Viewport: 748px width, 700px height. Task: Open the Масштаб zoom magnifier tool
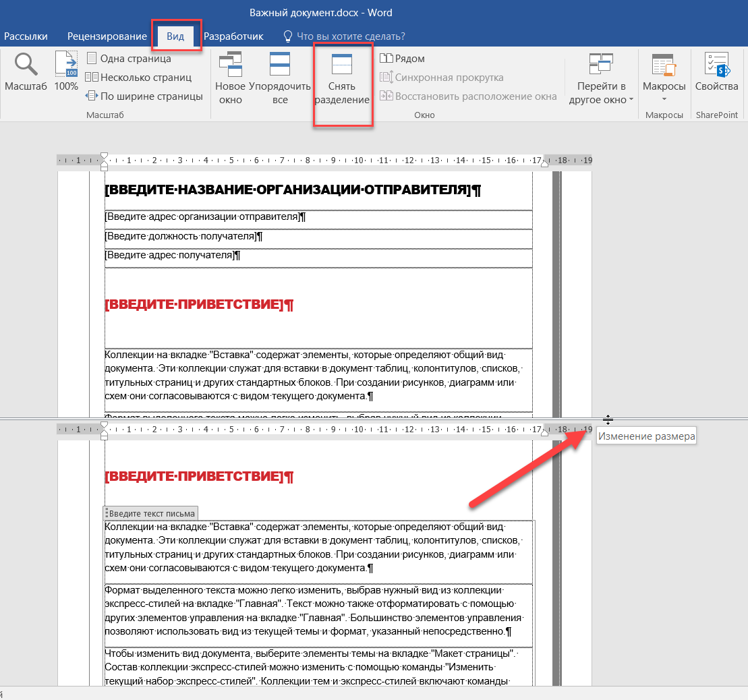[x=26, y=71]
